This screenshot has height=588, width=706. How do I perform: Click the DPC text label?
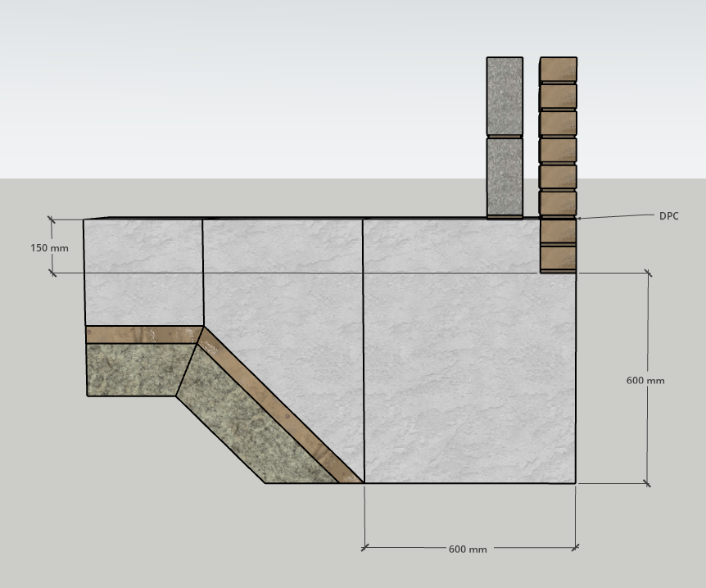(668, 216)
